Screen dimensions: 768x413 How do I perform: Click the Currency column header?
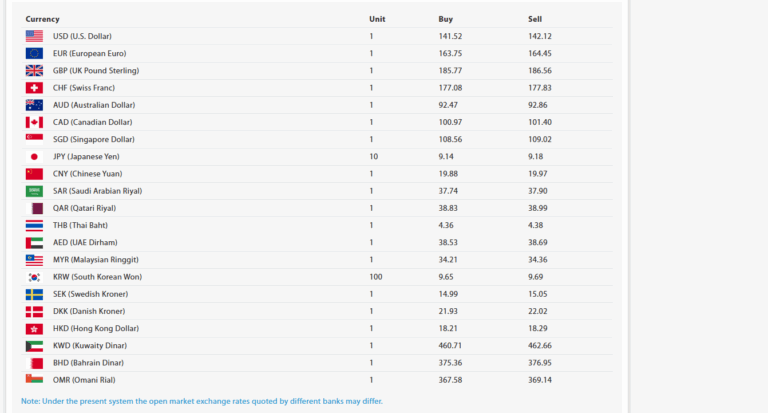click(42, 19)
